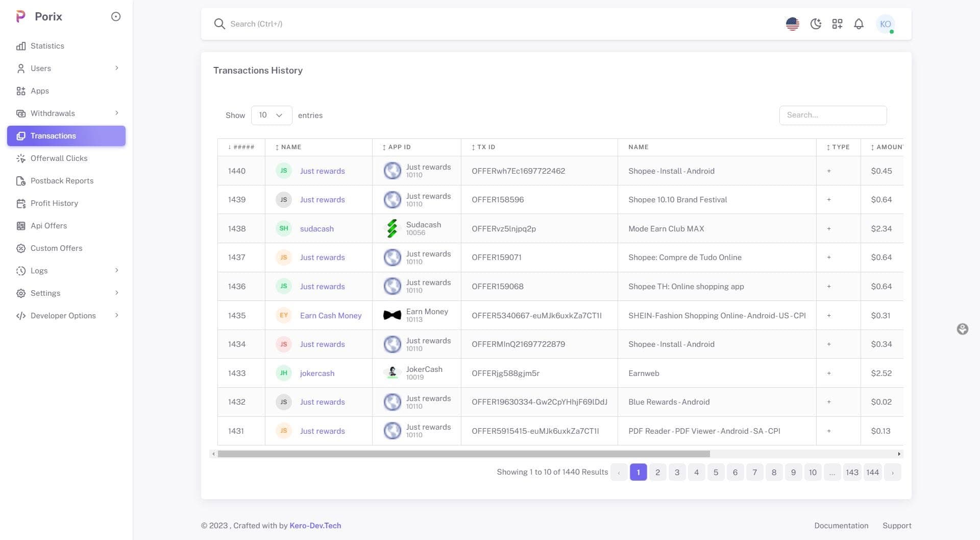Viewport: 980px width, 540px height.
Task: Go to pagination page 144
Action: tap(873, 473)
